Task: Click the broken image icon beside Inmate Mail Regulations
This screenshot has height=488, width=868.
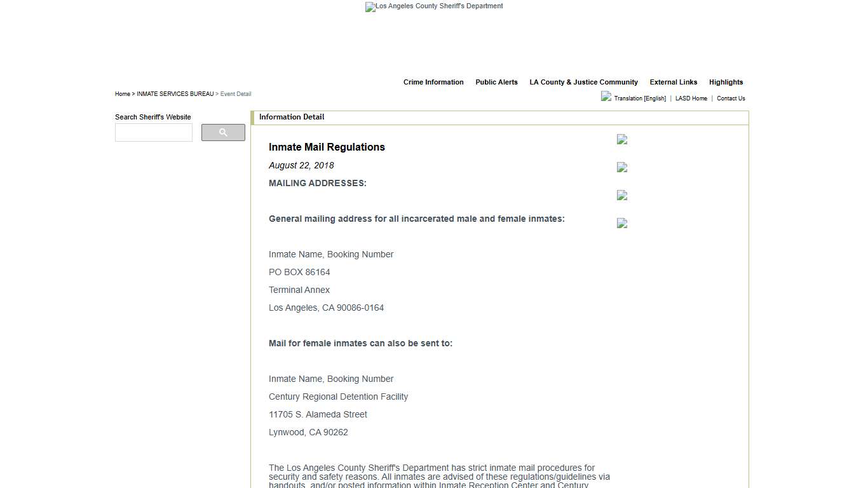Action: (621, 140)
